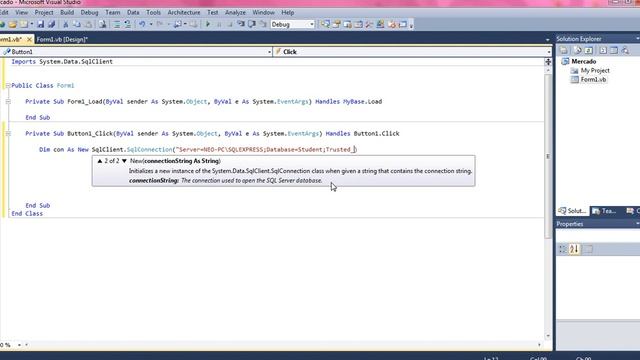Click the editor horizontal scroll right arrow

click(539, 345)
